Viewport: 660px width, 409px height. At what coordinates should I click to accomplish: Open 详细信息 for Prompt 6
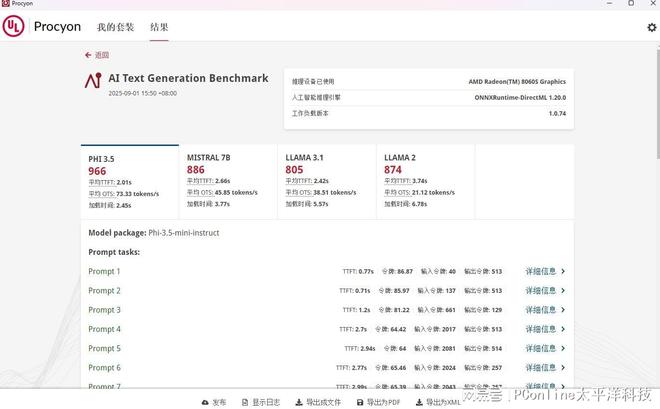click(x=540, y=368)
